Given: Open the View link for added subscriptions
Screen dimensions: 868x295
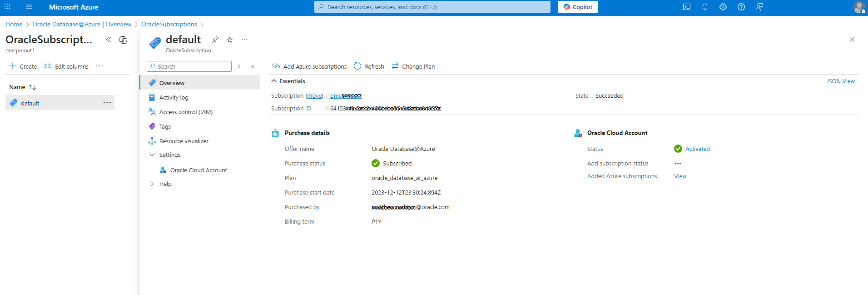Looking at the screenshot, I should [680, 176].
